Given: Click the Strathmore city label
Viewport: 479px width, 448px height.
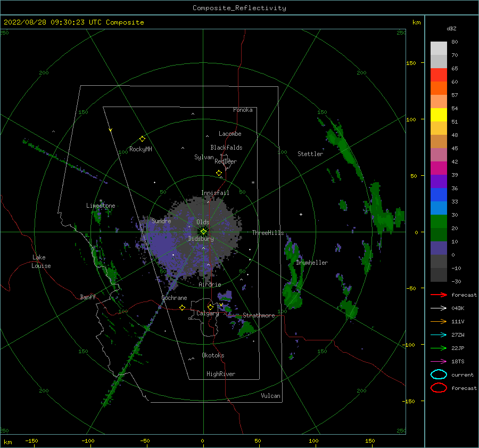Looking at the screenshot, I should click(x=259, y=315).
